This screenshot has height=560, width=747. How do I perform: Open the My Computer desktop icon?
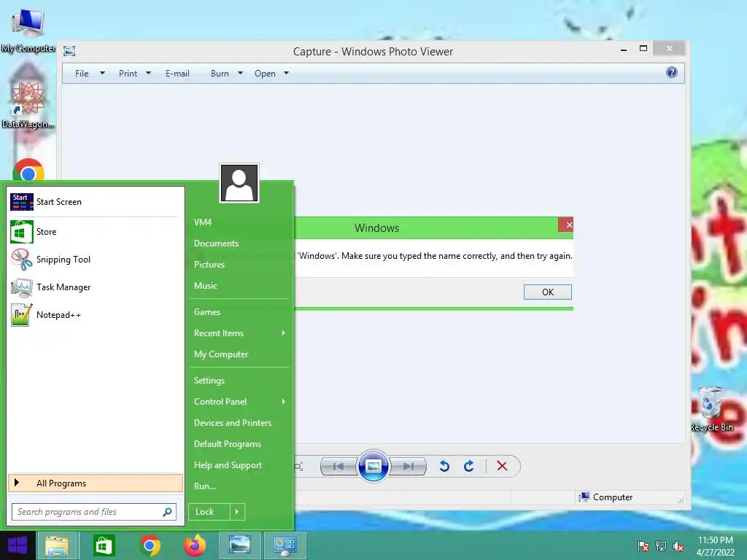[28, 31]
